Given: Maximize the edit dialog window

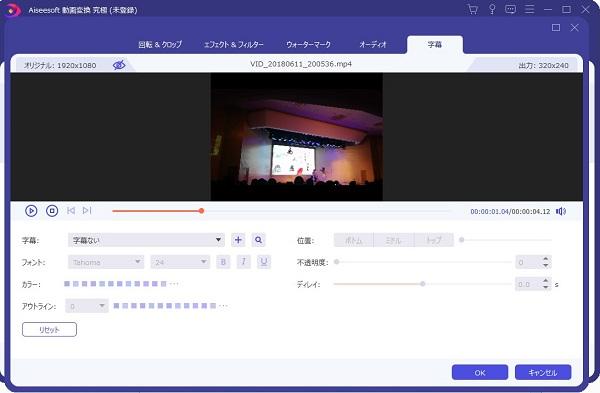Looking at the screenshot, I should click(556, 28).
